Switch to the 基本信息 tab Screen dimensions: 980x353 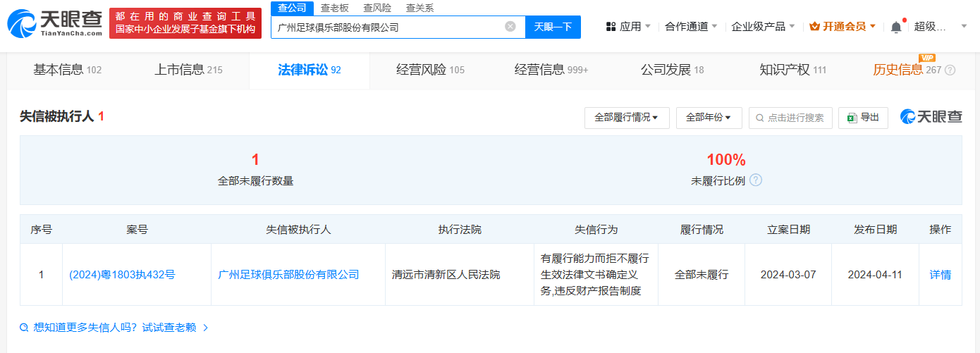point(68,70)
